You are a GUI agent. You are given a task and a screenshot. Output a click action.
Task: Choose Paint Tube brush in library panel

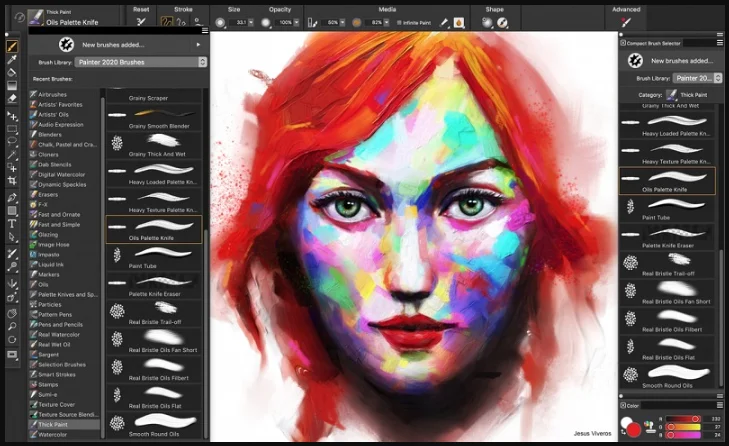pyautogui.click(x=154, y=258)
